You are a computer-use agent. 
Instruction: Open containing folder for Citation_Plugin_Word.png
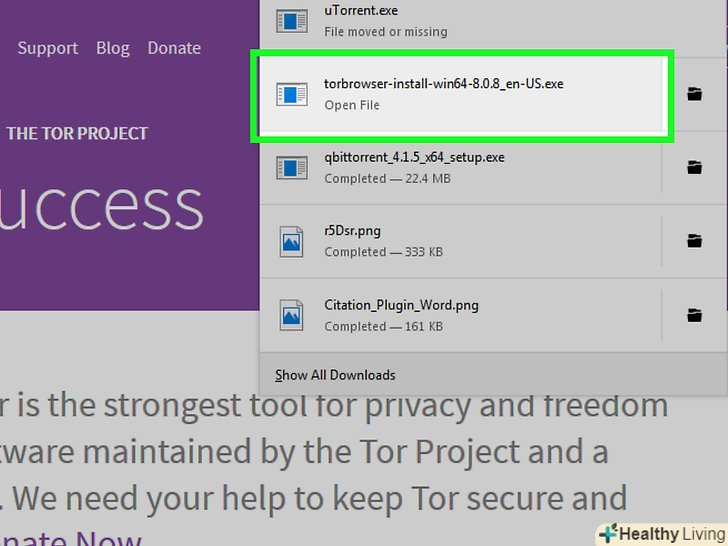[694, 314]
